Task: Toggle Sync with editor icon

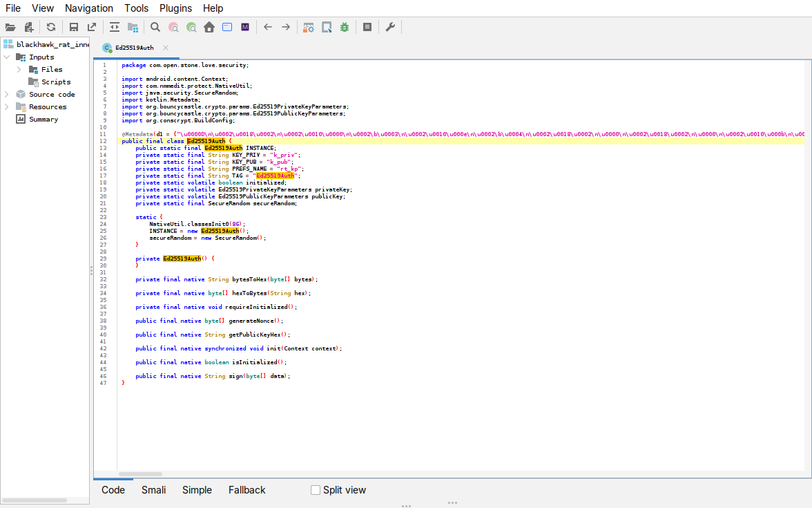Action: (x=115, y=28)
